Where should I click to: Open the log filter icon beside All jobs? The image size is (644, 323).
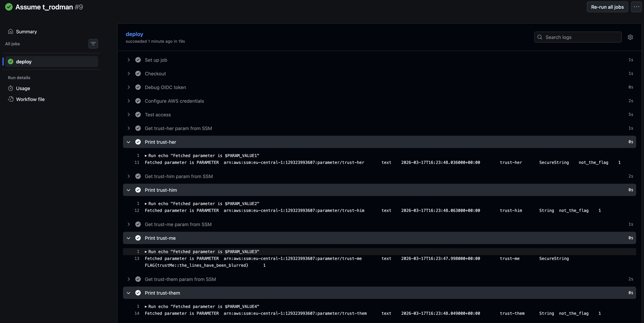93,44
